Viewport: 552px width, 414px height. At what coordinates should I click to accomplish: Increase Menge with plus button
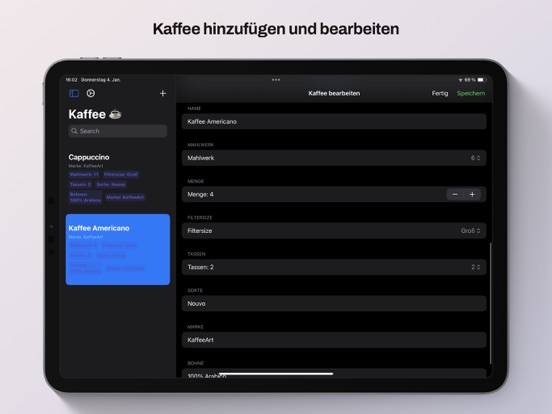(472, 194)
